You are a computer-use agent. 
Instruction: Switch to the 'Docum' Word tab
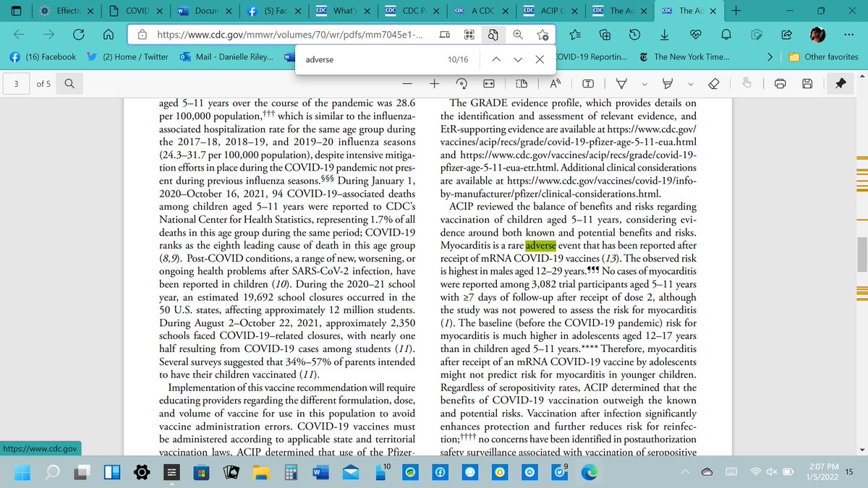[x=203, y=11]
